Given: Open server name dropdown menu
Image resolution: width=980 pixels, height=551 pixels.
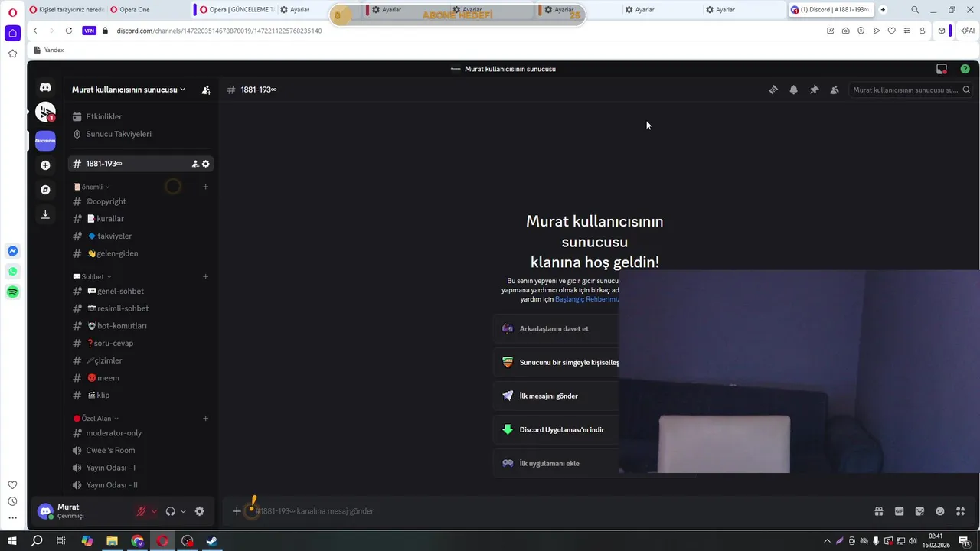Looking at the screenshot, I should 129,90.
